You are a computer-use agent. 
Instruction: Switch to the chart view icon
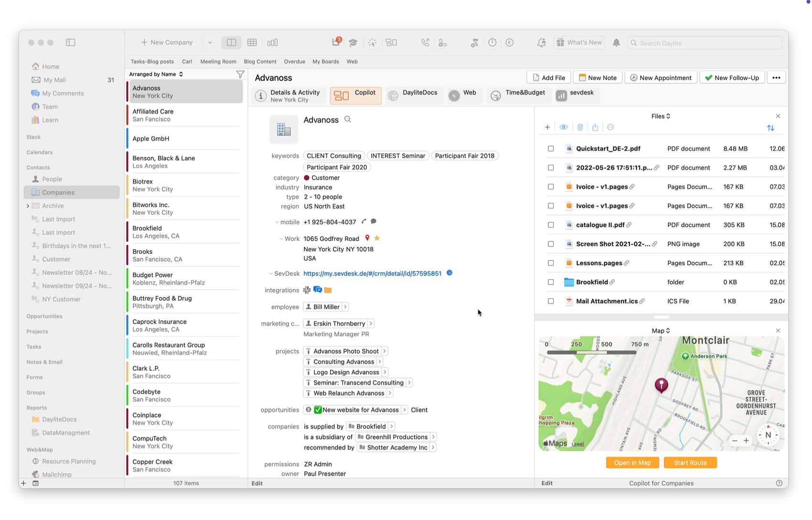273,43
